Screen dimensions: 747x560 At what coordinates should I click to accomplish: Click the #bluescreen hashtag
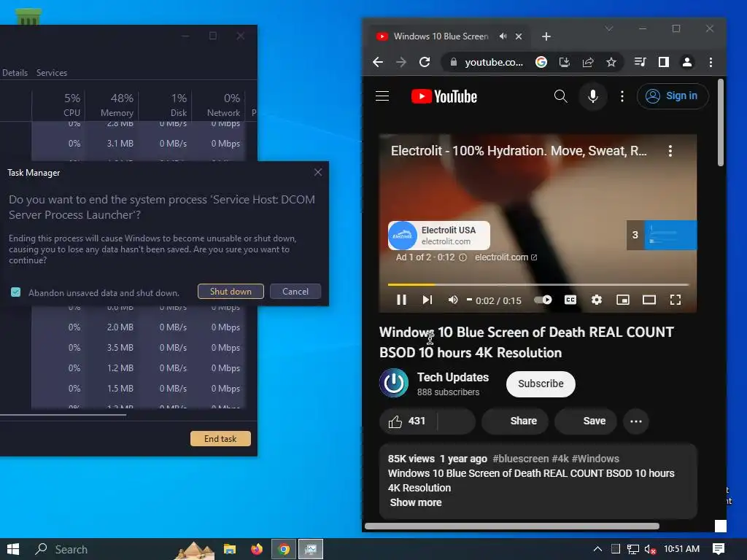tap(520, 459)
